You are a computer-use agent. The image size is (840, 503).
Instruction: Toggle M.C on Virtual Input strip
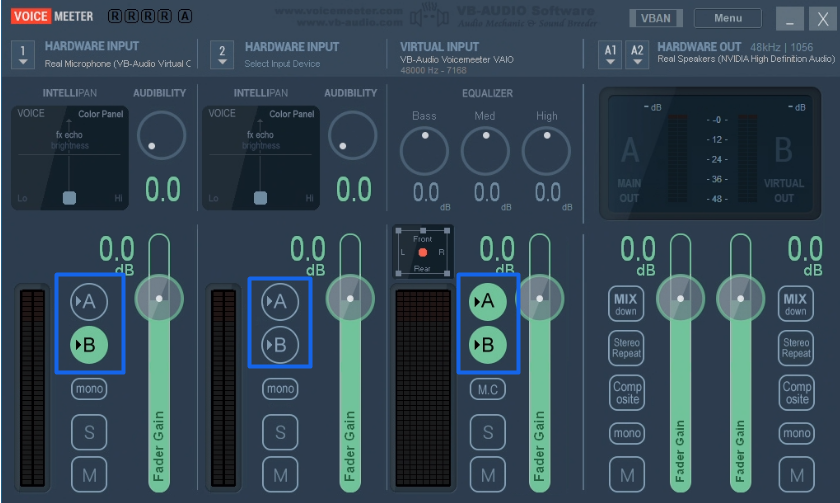488,389
